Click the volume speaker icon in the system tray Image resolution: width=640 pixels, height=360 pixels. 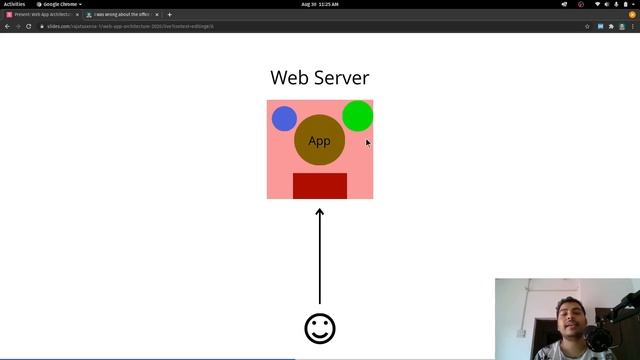607,4
